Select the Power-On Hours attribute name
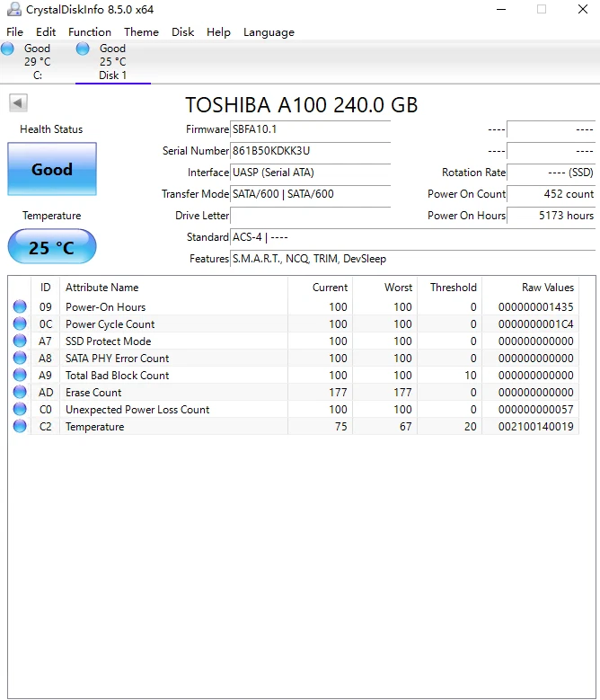The width and height of the screenshot is (600, 700). coord(106,307)
